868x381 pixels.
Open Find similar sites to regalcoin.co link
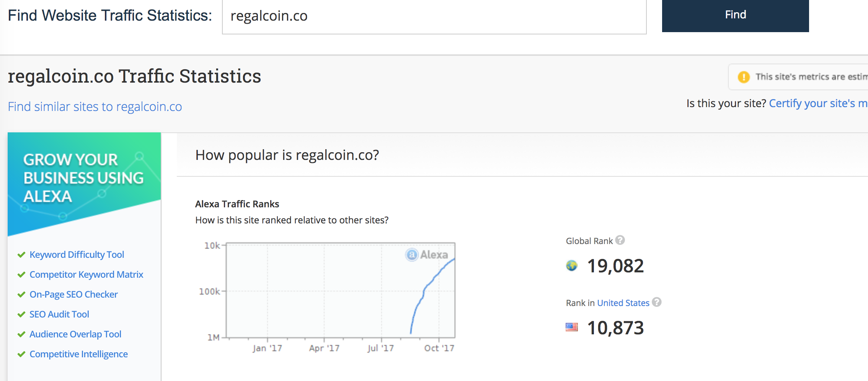point(95,107)
